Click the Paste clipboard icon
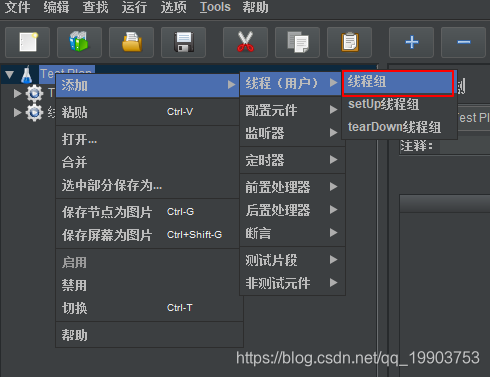The width and height of the screenshot is (490, 377). [x=349, y=42]
